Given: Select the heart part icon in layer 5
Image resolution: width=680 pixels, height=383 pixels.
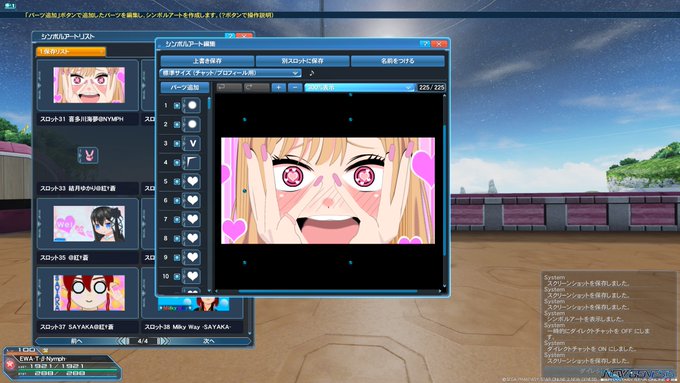Looking at the screenshot, I should tap(192, 181).
